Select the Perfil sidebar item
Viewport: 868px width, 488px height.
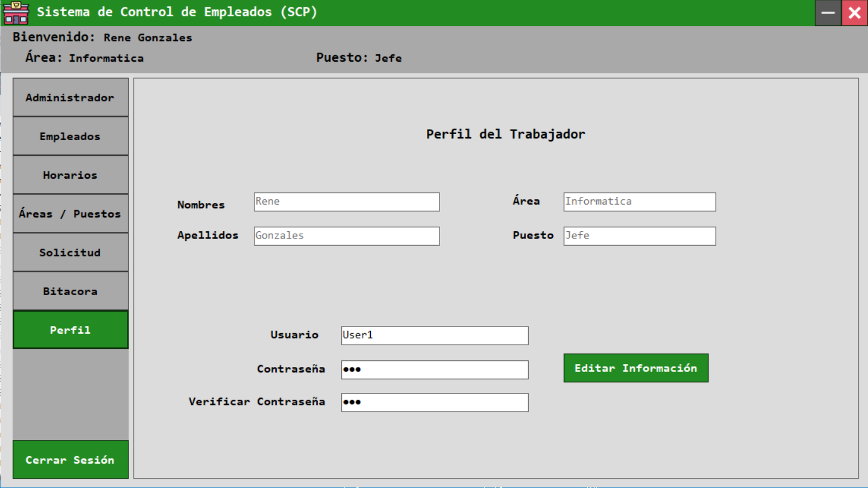click(70, 330)
